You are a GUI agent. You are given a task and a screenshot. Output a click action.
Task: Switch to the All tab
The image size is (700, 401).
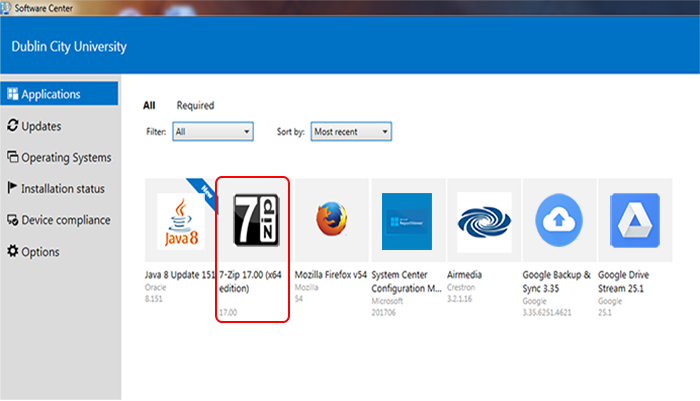[149, 105]
